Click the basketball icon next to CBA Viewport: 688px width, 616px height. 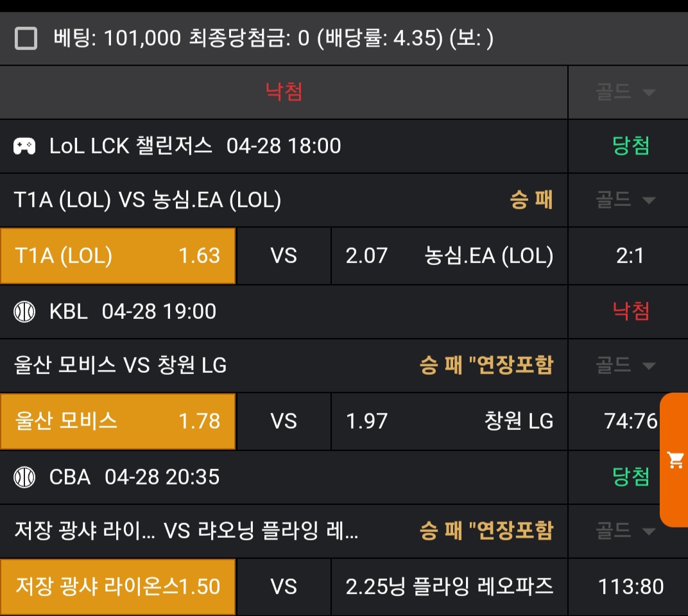(x=25, y=477)
